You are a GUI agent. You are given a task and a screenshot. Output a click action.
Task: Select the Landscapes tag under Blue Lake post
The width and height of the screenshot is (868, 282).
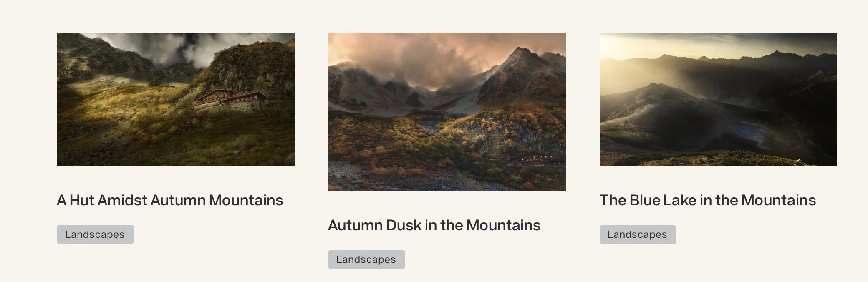(x=638, y=234)
